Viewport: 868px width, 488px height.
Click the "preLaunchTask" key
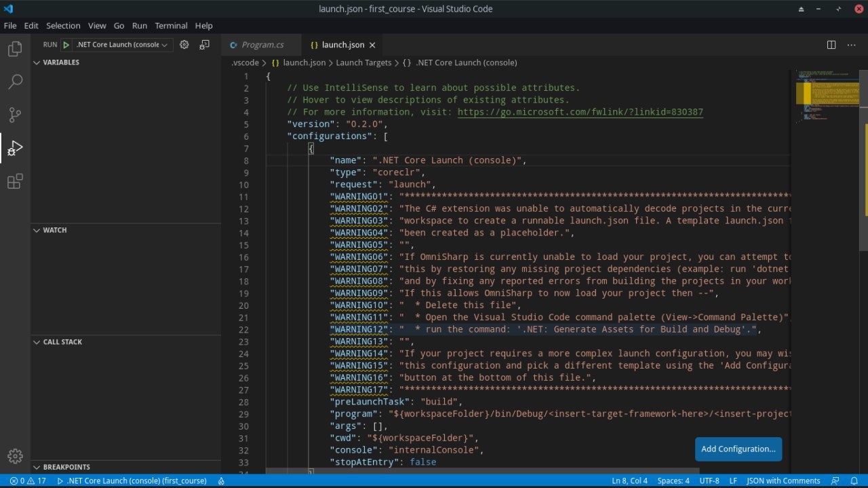pyautogui.click(x=370, y=402)
